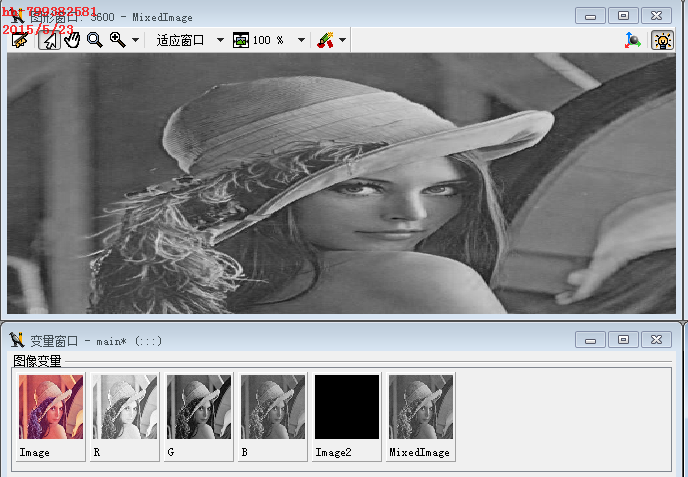Click the HDevelop bird icon of 变量窗口
The height and width of the screenshot is (477, 688).
coord(17,340)
